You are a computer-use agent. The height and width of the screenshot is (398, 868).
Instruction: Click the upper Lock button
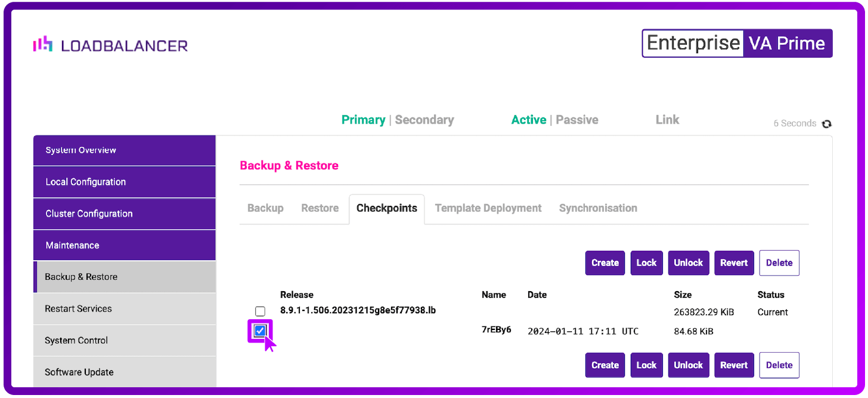647,263
